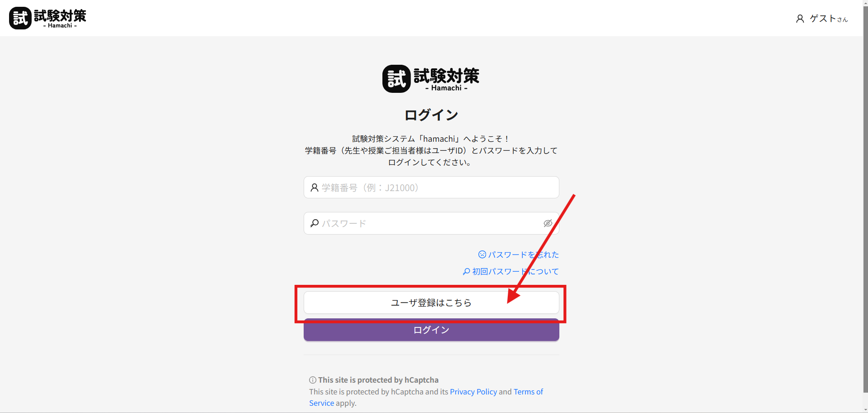Focus the パスワード input field
The image size is (868, 413).
tap(430, 223)
